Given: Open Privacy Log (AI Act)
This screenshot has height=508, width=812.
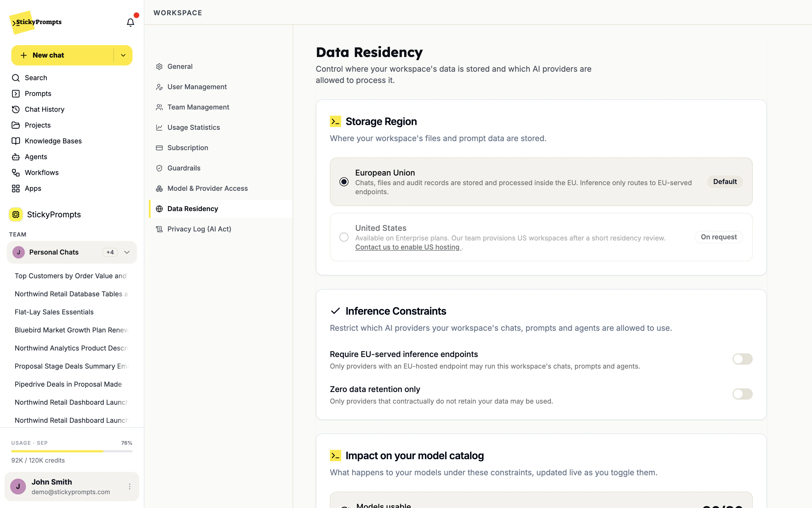Looking at the screenshot, I should point(221,229).
